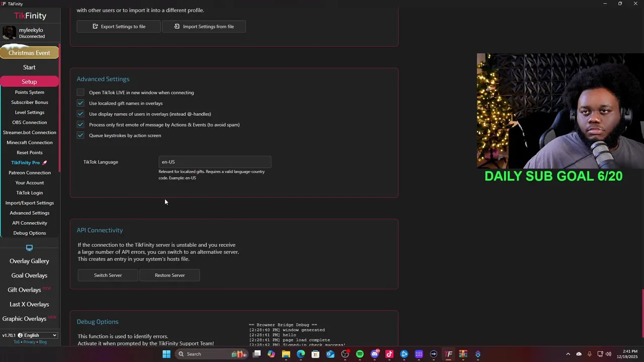Toggle Process only first emote checkbox
Viewport: 644px width, 362px height.
pos(80,125)
